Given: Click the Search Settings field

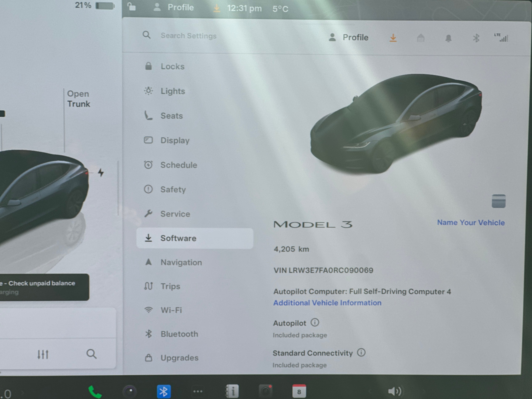Looking at the screenshot, I should (x=188, y=36).
